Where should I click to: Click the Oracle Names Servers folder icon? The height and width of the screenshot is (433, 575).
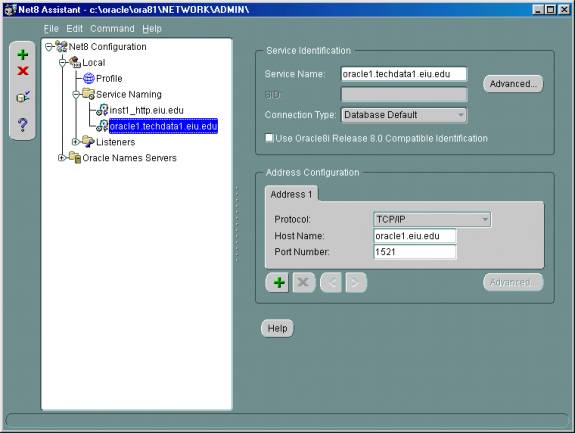click(75, 158)
